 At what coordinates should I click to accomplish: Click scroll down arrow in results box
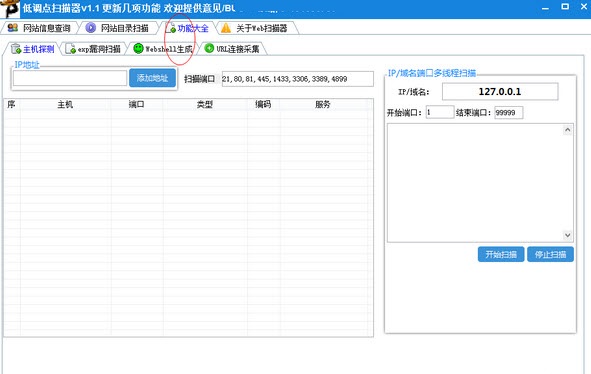pyautogui.click(x=567, y=235)
